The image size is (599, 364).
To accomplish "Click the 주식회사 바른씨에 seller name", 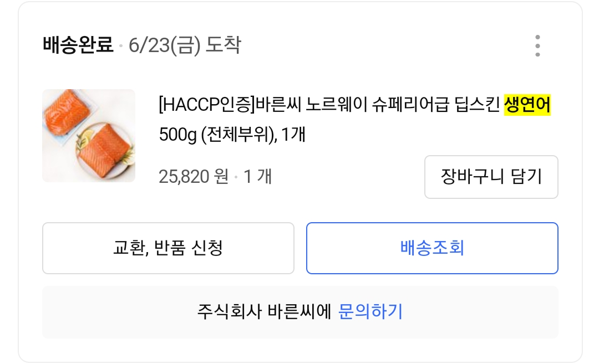I will click(264, 311).
